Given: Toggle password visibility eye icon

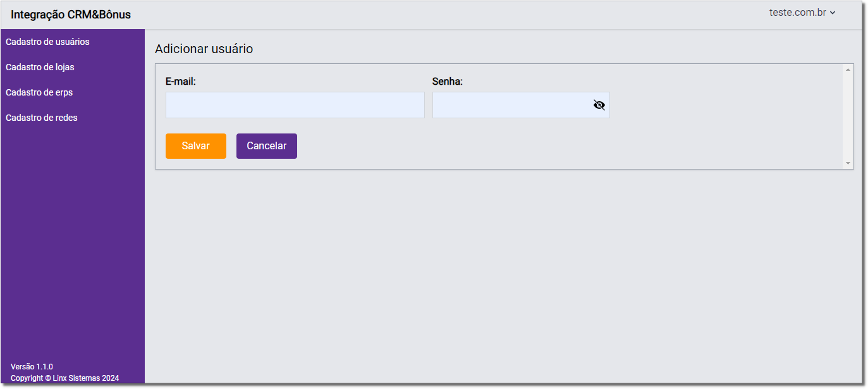Looking at the screenshot, I should pyautogui.click(x=599, y=105).
